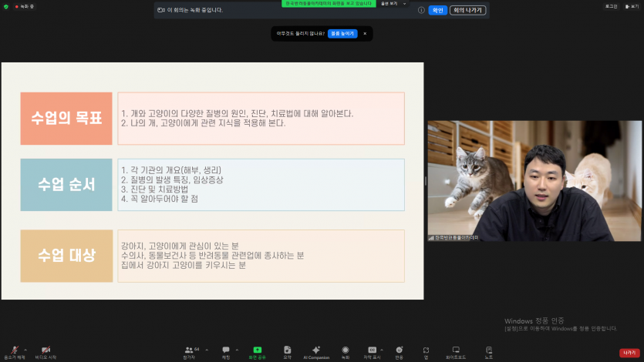Click the line '집에서 강아지 고양이를 키우시는 분'

[x=184, y=265]
